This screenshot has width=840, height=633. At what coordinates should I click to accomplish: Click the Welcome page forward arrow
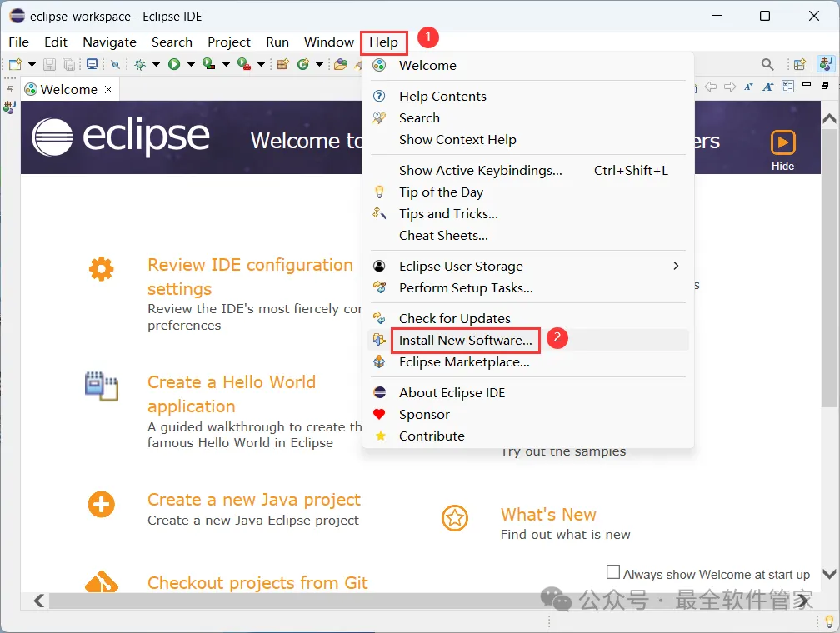point(730,87)
